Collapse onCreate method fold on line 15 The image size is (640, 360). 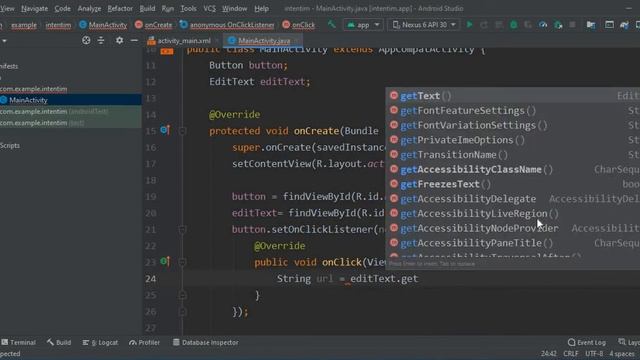pyautogui.click(x=182, y=131)
